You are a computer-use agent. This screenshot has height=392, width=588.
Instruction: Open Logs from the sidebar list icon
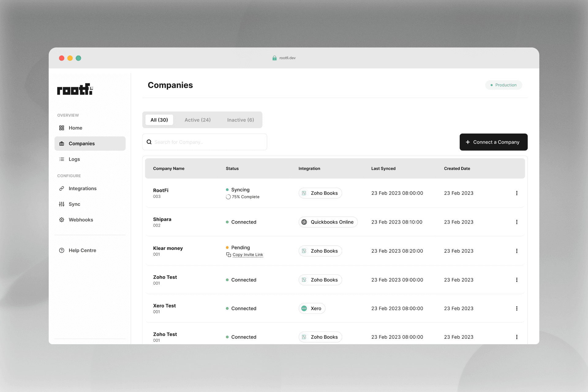click(x=62, y=159)
